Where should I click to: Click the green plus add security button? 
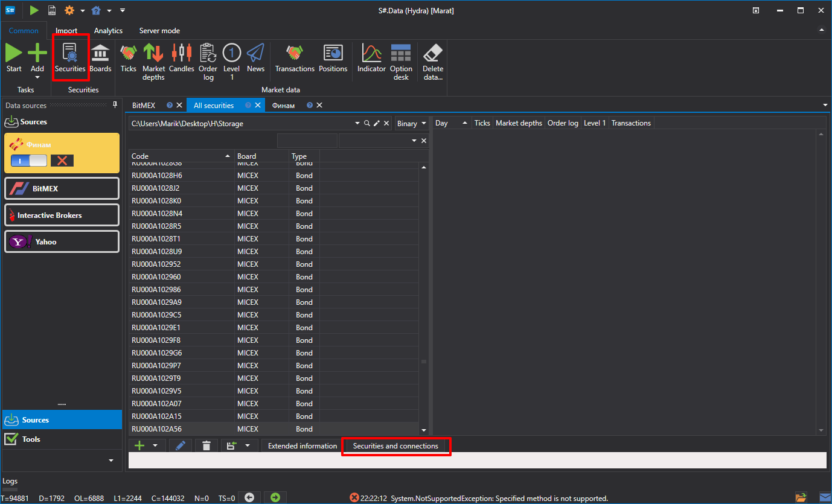(140, 445)
